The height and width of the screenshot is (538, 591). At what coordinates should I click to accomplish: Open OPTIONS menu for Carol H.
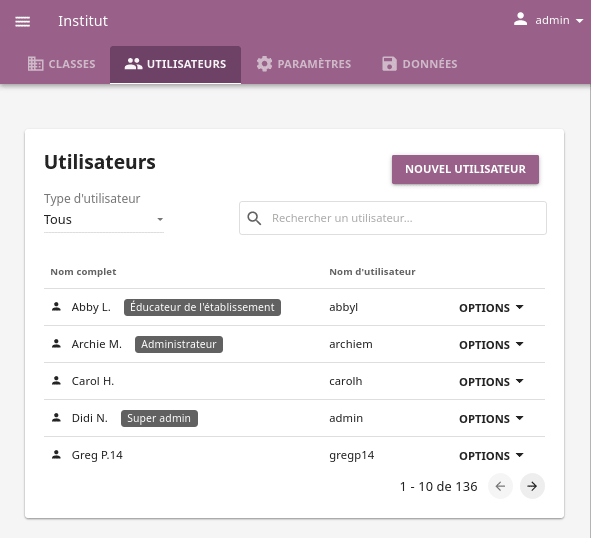pyautogui.click(x=491, y=382)
